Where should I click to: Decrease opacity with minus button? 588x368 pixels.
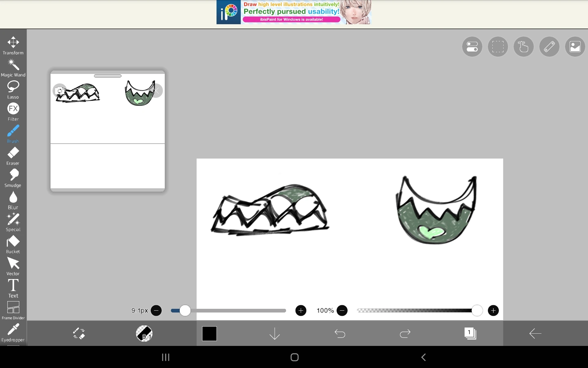[x=342, y=311]
